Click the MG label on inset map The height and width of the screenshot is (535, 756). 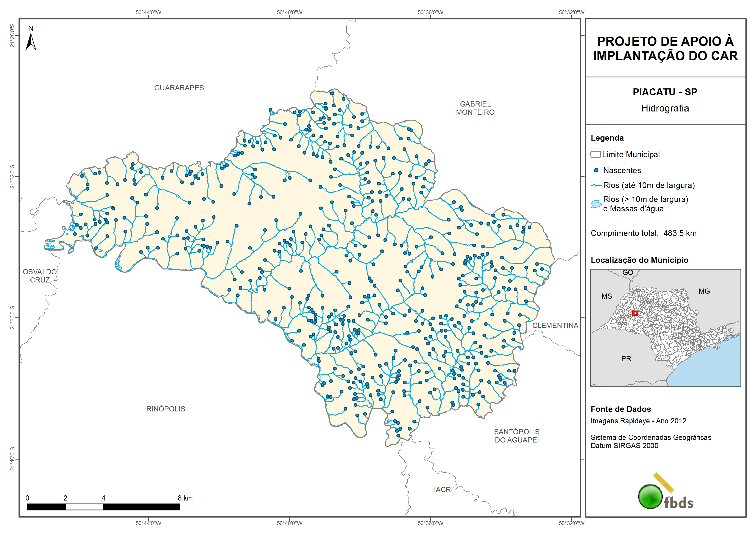pyautogui.click(x=704, y=291)
